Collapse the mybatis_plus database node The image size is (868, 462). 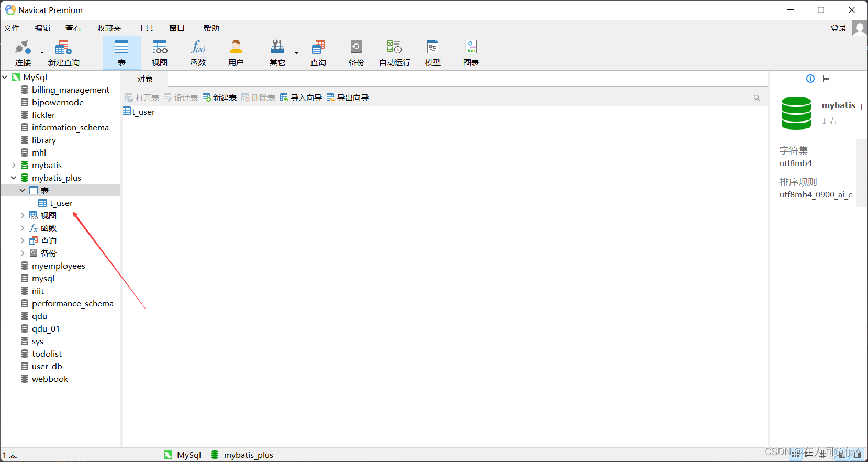coord(14,178)
